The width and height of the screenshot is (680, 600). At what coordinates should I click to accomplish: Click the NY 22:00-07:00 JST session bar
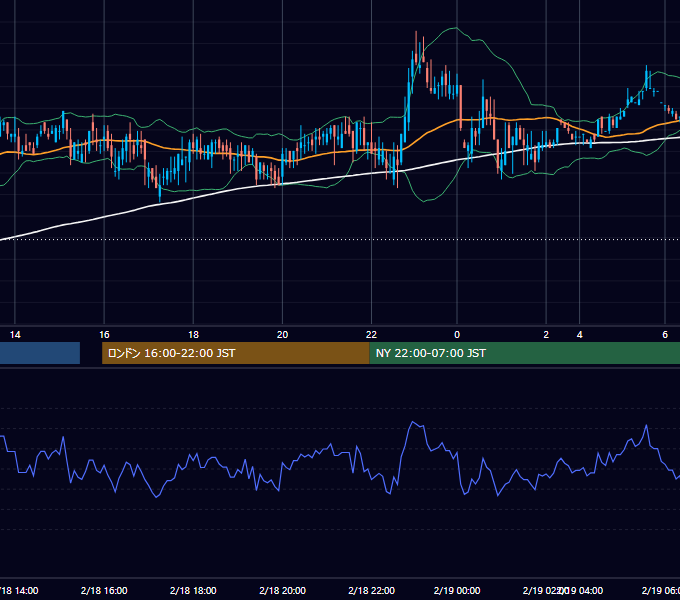[525, 353]
